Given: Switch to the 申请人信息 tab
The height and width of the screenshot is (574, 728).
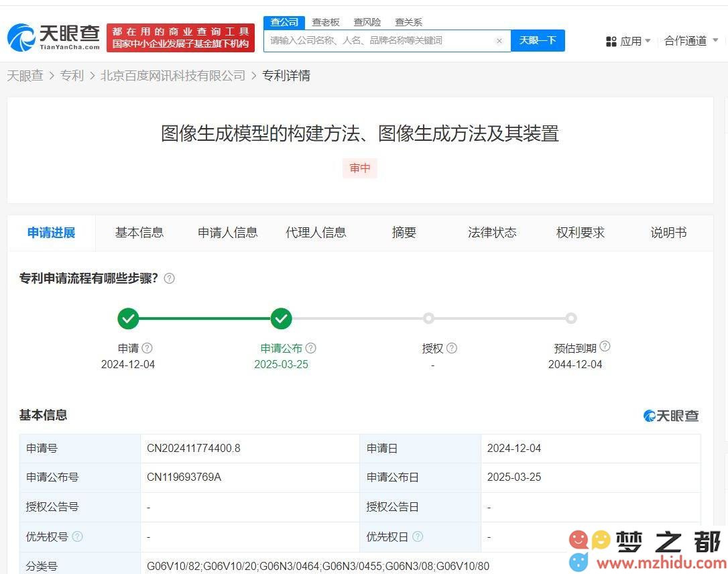Looking at the screenshot, I should click(x=227, y=233).
